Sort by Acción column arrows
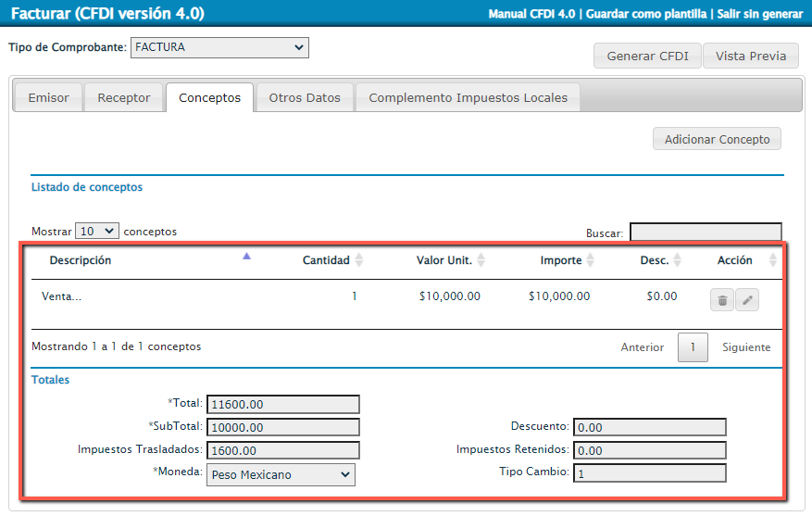 tap(773, 261)
